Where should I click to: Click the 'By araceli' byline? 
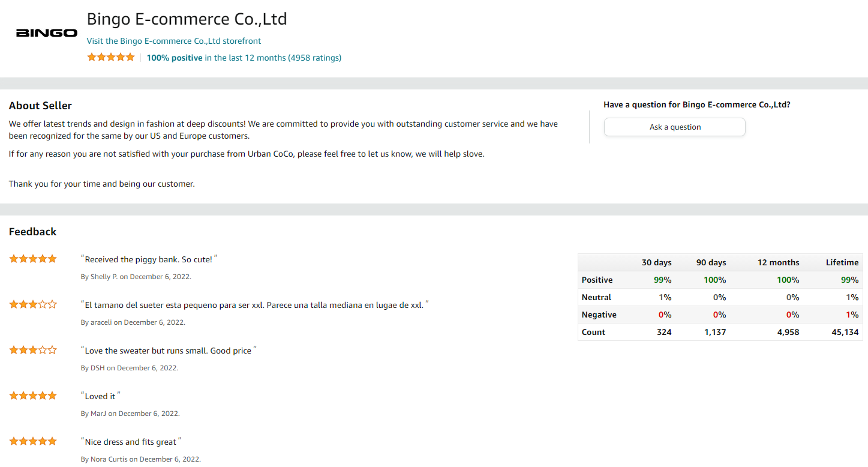[133, 322]
